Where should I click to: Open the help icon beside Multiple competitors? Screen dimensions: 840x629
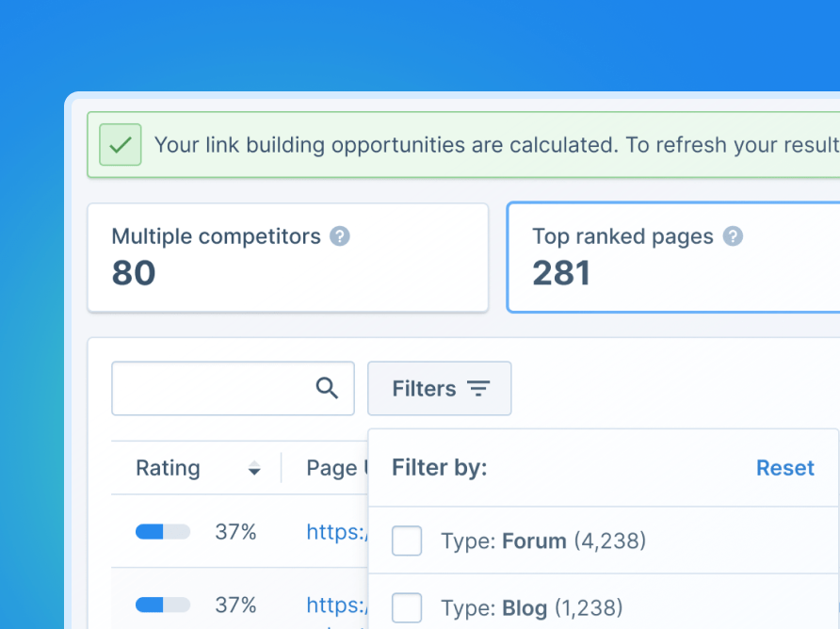(x=339, y=237)
